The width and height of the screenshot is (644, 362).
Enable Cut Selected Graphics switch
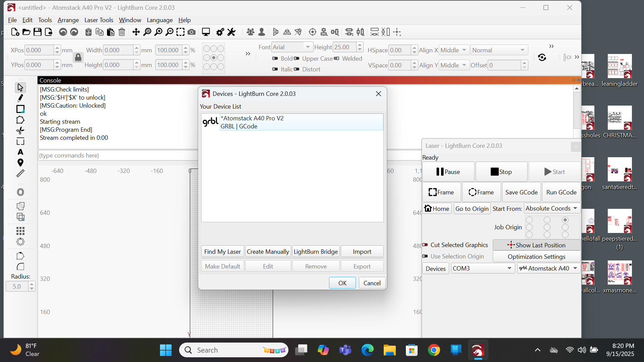(425, 245)
